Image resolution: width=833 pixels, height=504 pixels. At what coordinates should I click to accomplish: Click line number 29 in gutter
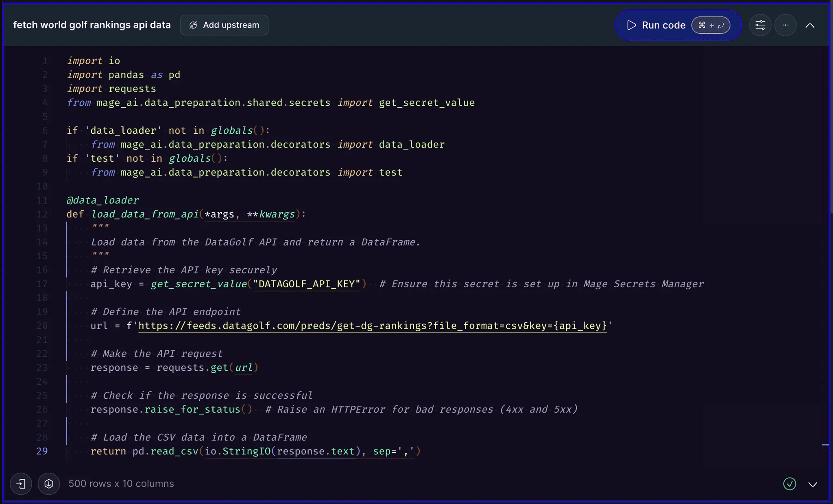(x=42, y=451)
